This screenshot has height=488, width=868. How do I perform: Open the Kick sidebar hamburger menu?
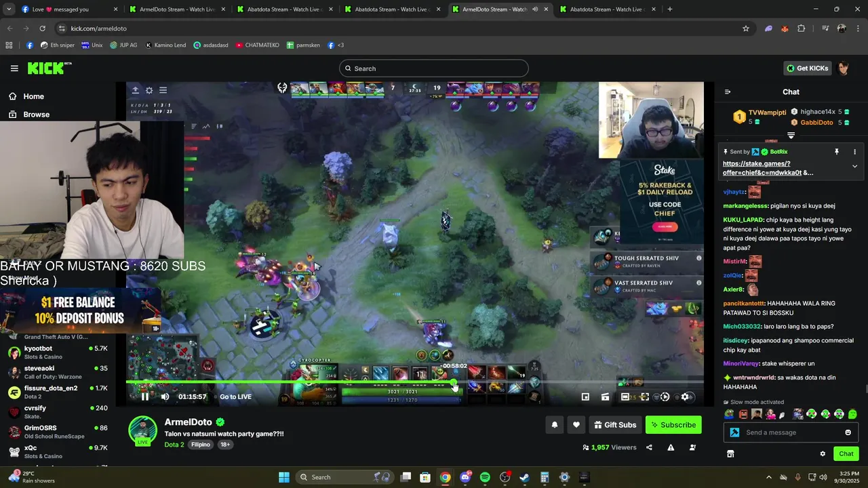coord(14,68)
